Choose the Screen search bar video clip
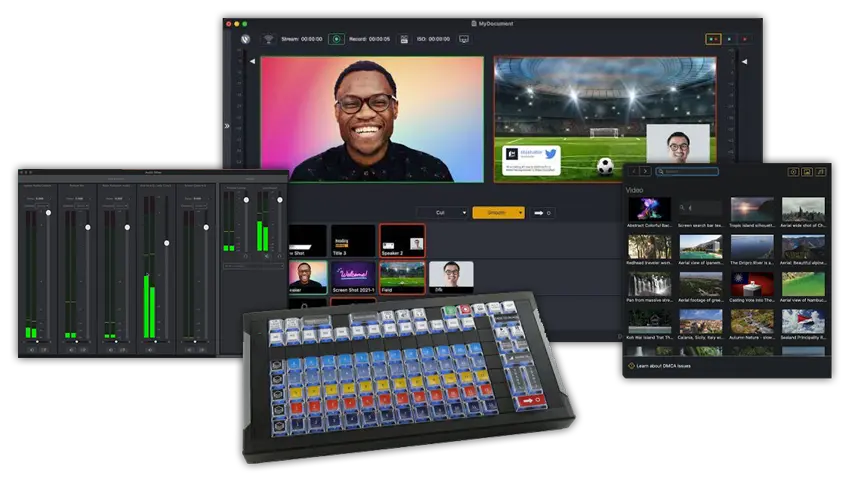The image size is (850, 477). tap(700, 210)
